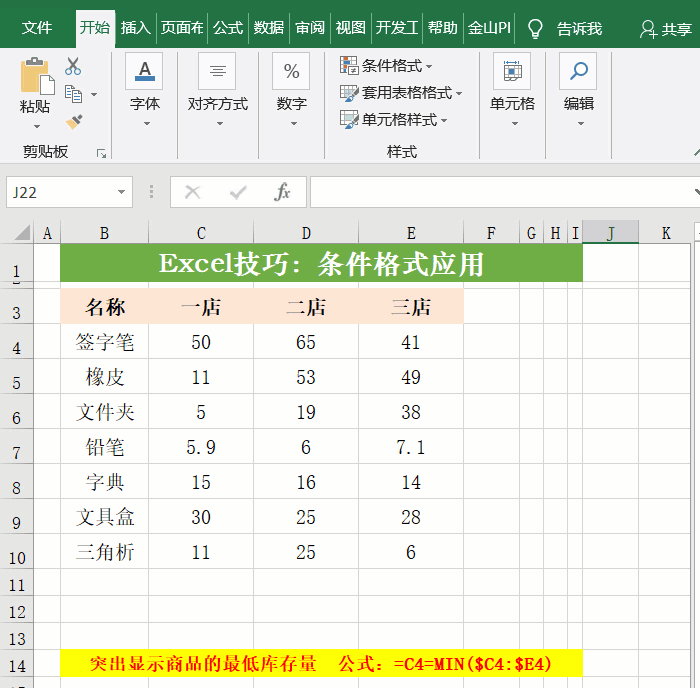The height and width of the screenshot is (688, 700).
Task: Select the cell '签字笔'
Action: tap(104, 342)
